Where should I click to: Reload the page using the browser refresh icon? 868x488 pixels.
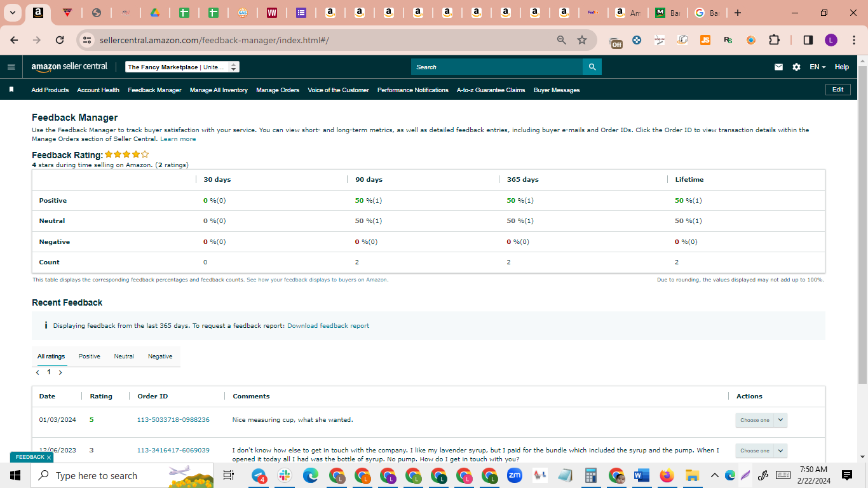click(x=60, y=40)
